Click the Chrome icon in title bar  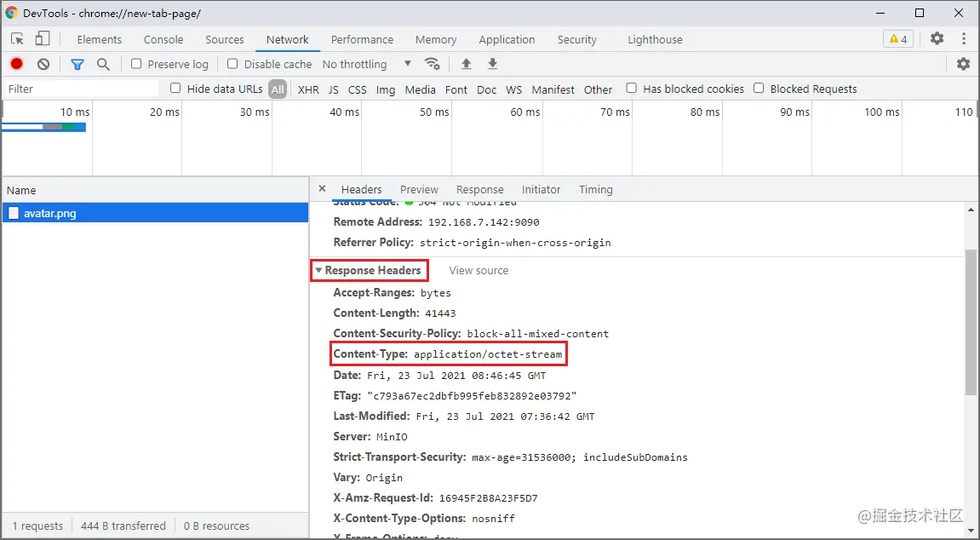pos(11,13)
